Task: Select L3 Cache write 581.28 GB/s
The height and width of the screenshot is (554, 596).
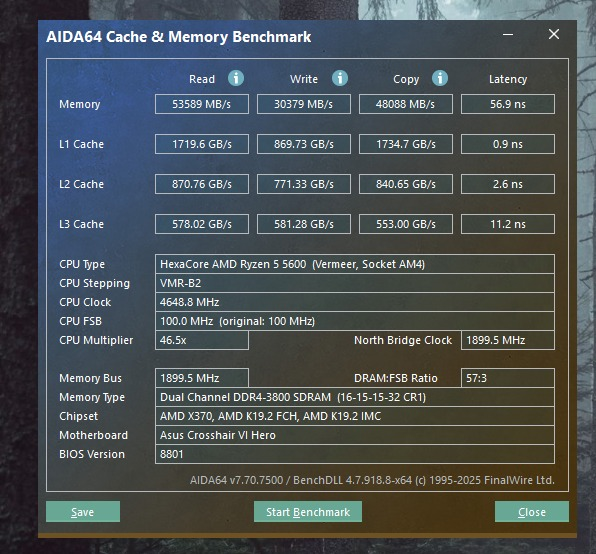Action: (x=304, y=224)
